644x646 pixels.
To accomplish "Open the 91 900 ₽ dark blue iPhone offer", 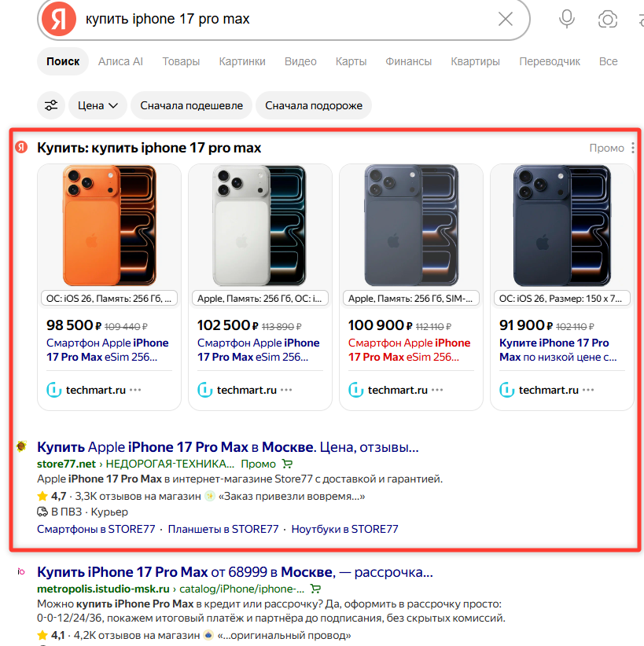I will tap(562, 287).
